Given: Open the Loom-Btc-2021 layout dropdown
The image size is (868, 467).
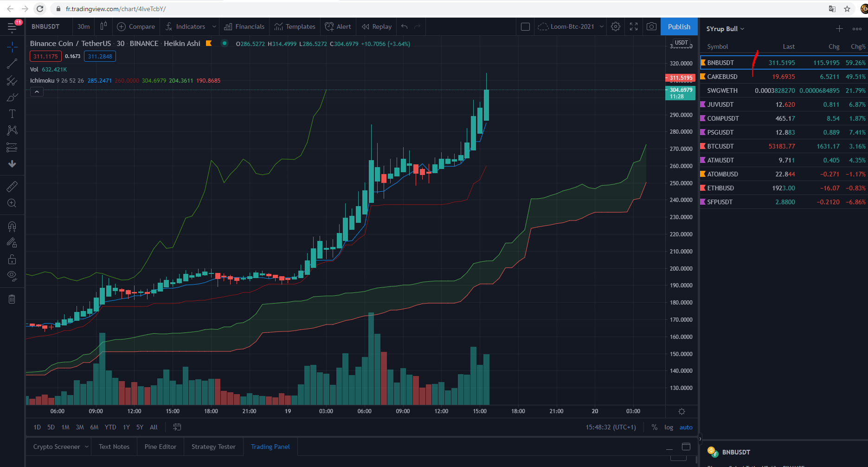Looking at the screenshot, I should 571,26.
